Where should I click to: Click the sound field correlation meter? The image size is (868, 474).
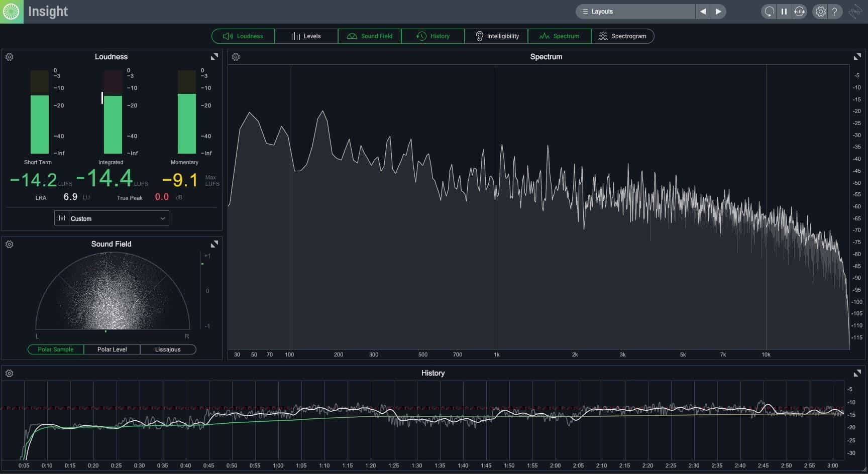point(202,291)
